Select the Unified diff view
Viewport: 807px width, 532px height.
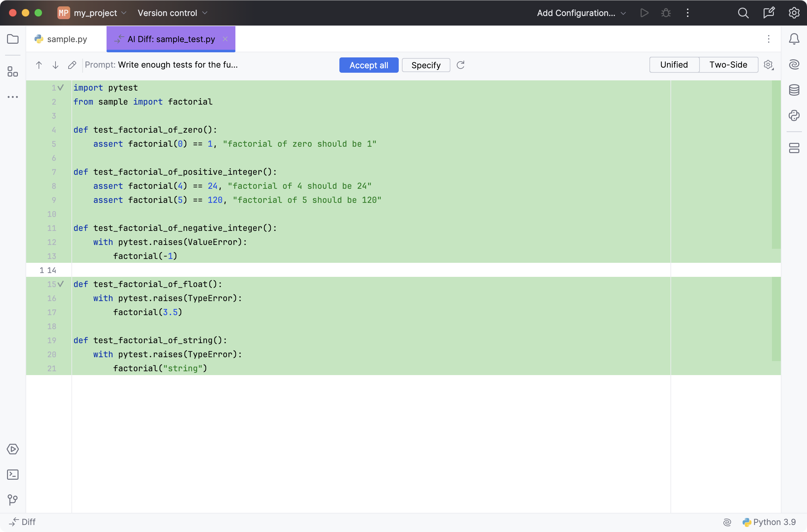pyautogui.click(x=674, y=65)
